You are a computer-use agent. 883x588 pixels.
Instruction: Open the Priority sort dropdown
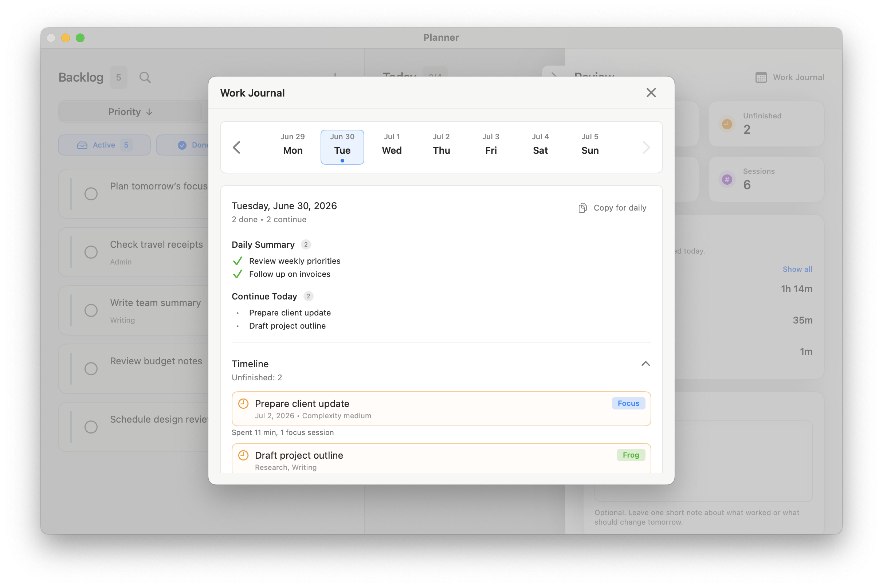point(130,112)
